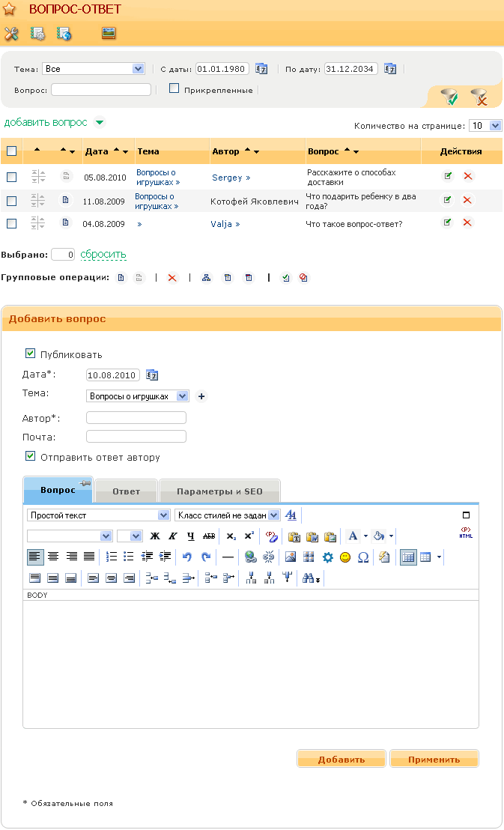Delete the question by Sergey
This screenshot has height=830, width=504.
point(467,176)
